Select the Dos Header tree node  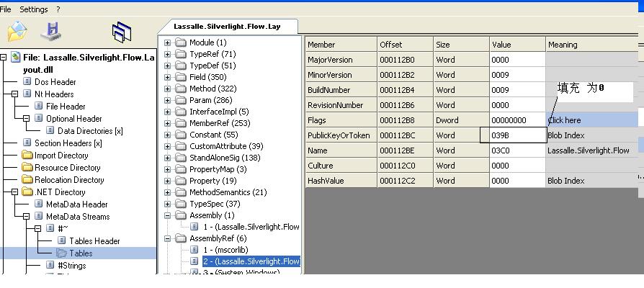coord(55,82)
